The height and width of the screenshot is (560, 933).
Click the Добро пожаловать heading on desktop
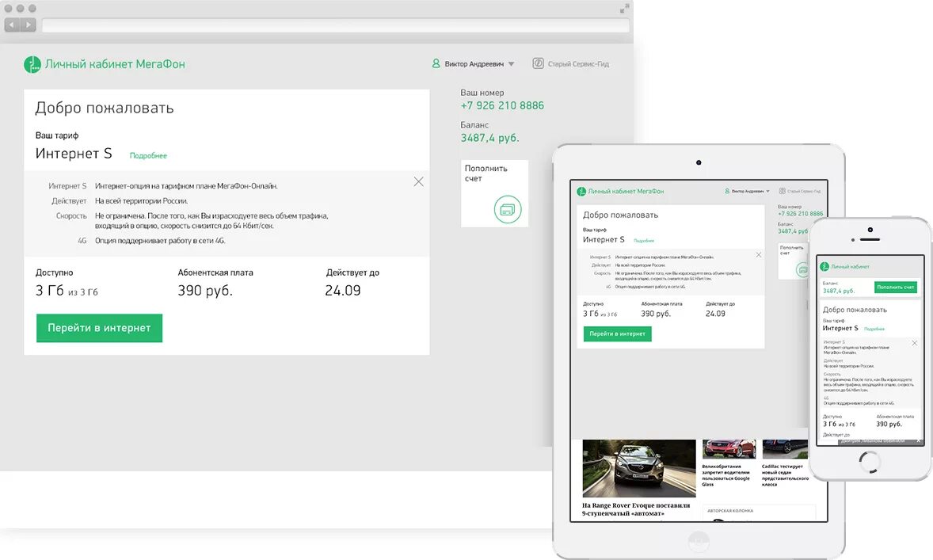pyautogui.click(x=104, y=109)
